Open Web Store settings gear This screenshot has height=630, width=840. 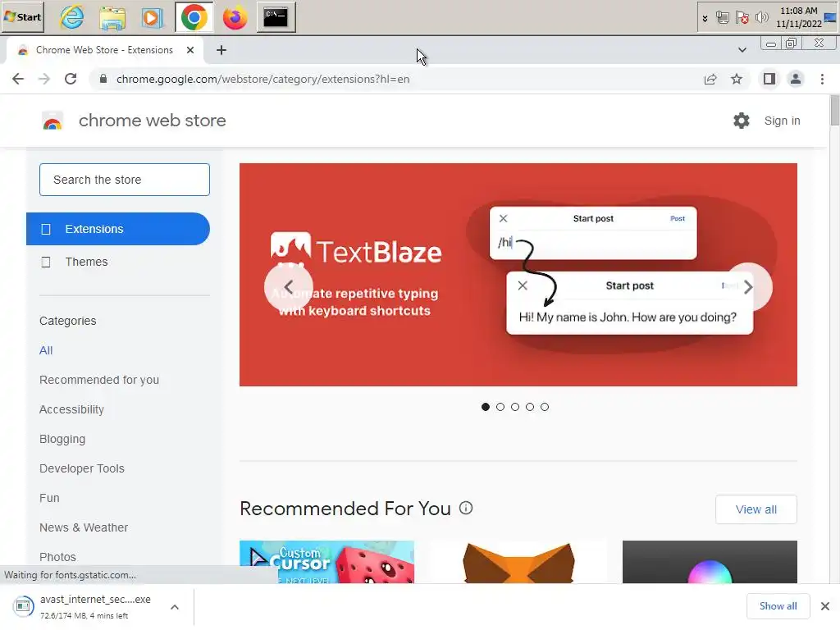[x=742, y=121]
